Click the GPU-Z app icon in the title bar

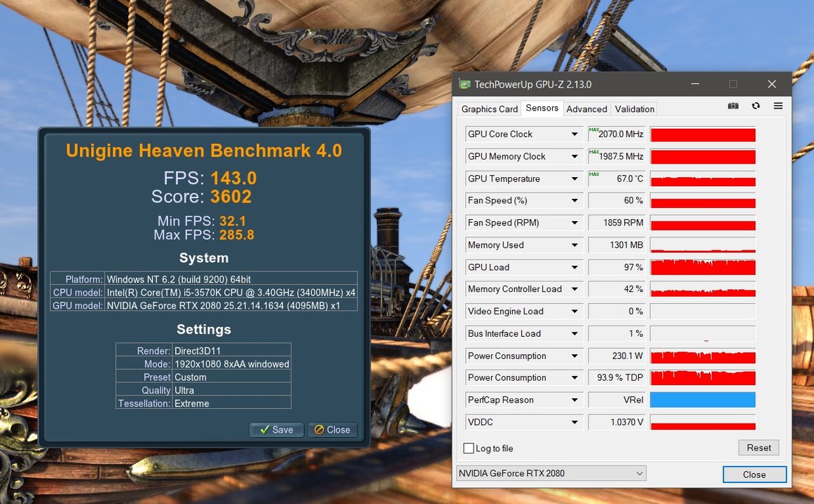click(x=465, y=84)
